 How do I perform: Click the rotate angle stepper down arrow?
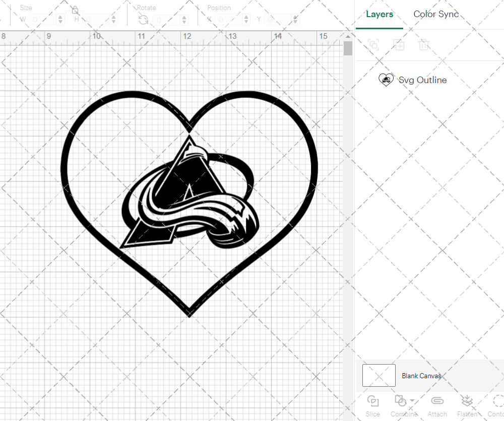click(184, 22)
